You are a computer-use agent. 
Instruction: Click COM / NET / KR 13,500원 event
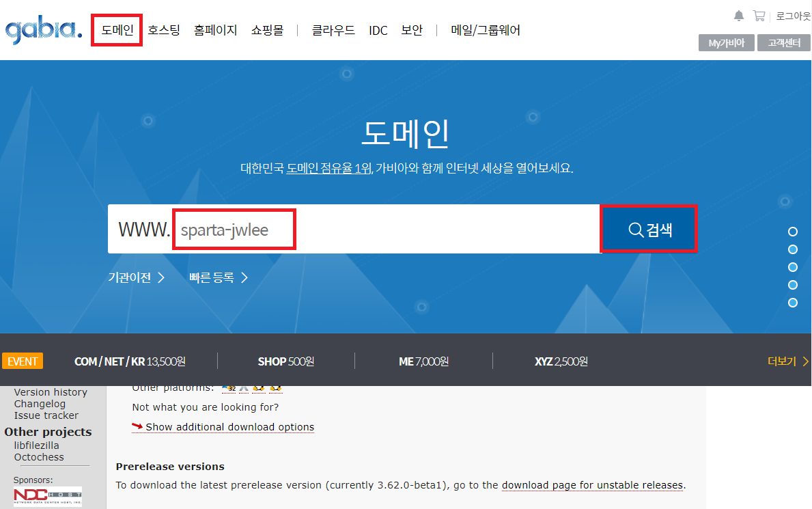click(130, 361)
